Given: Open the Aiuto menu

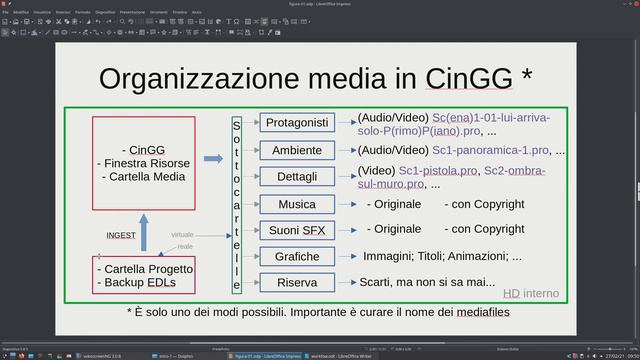Looking at the screenshot, I should 196,12.
